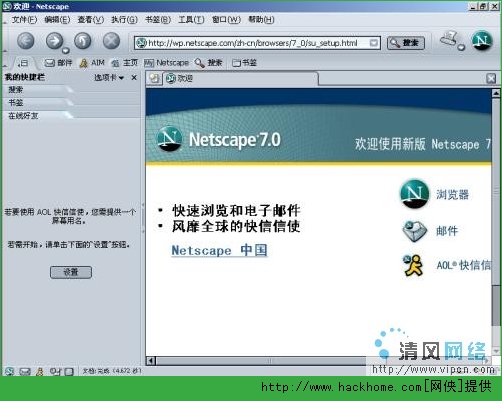Open the forward button history dropdown arrow
Viewport: 502px width, 401px height.
coord(66,51)
